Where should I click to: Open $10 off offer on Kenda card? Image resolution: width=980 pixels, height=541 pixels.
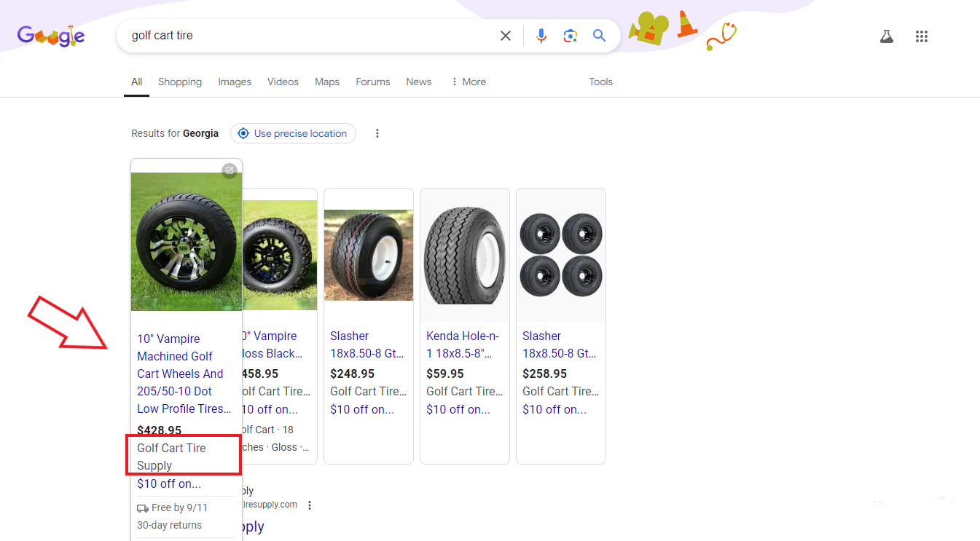tap(458, 409)
